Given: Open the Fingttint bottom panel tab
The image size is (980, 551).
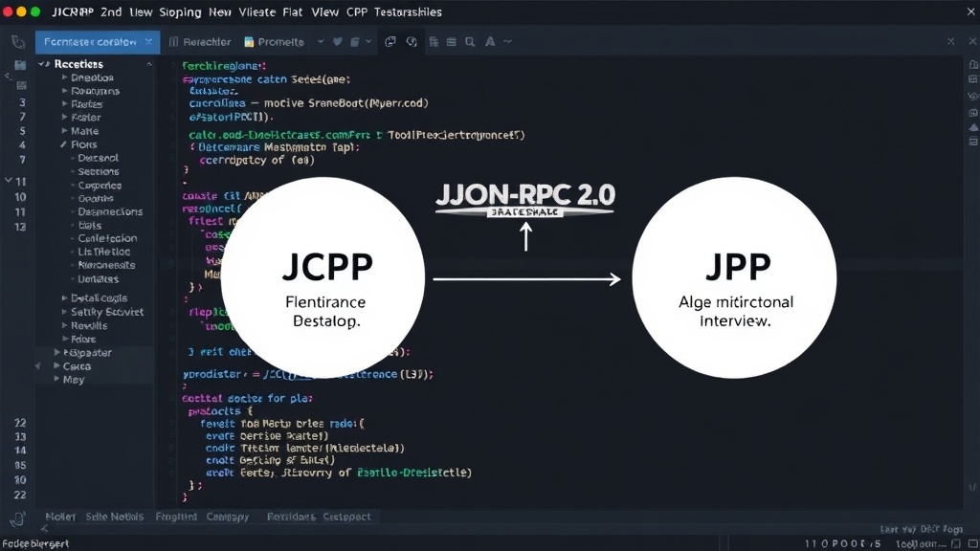Looking at the screenshot, I should click(176, 517).
